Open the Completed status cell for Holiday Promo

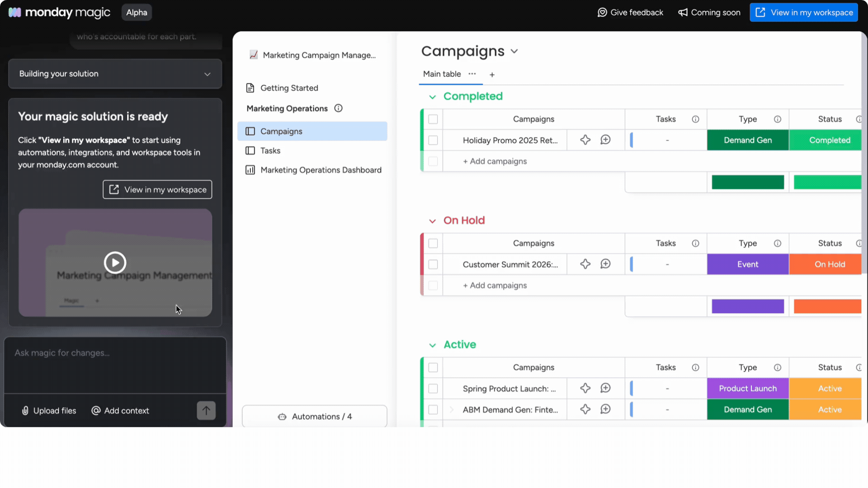[826, 140]
